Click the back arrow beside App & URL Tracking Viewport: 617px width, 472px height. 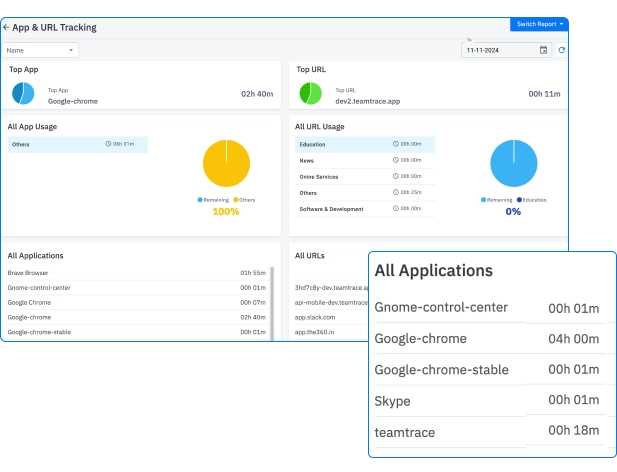point(6,28)
